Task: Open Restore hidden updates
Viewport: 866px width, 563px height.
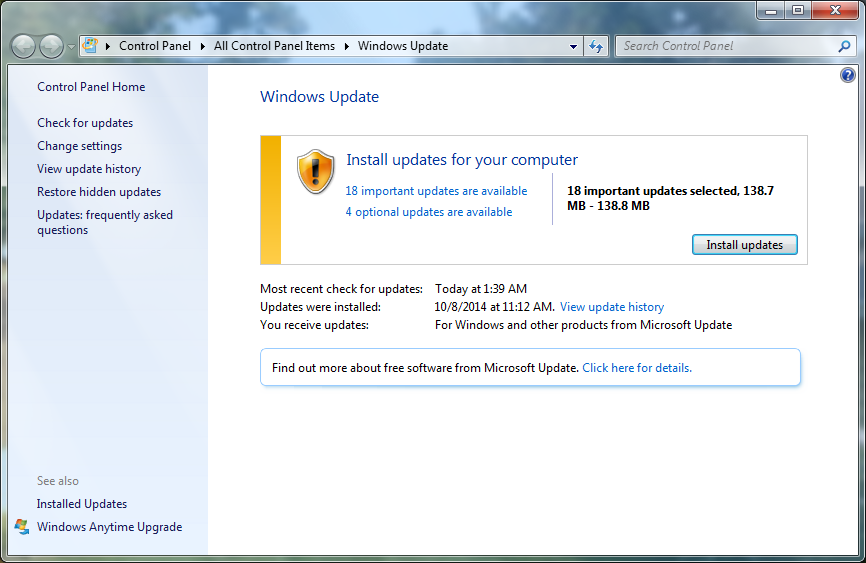Action: [x=99, y=192]
